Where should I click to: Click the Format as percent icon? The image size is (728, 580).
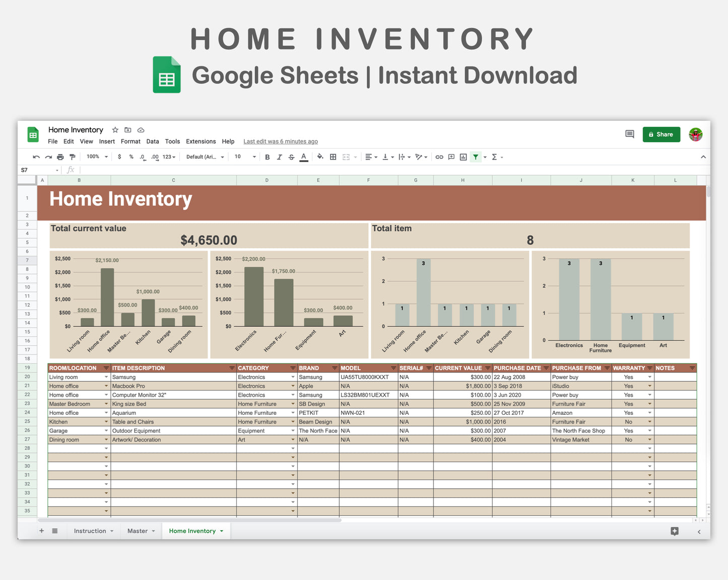[x=130, y=157]
